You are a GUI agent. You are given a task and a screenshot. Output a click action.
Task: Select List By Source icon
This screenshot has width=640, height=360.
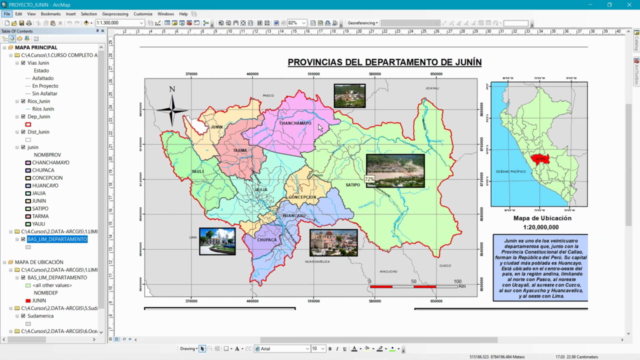pos(12,39)
